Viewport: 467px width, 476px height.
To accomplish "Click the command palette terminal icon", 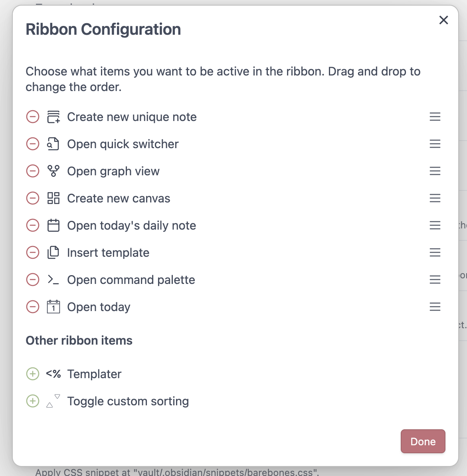I will tap(53, 280).
